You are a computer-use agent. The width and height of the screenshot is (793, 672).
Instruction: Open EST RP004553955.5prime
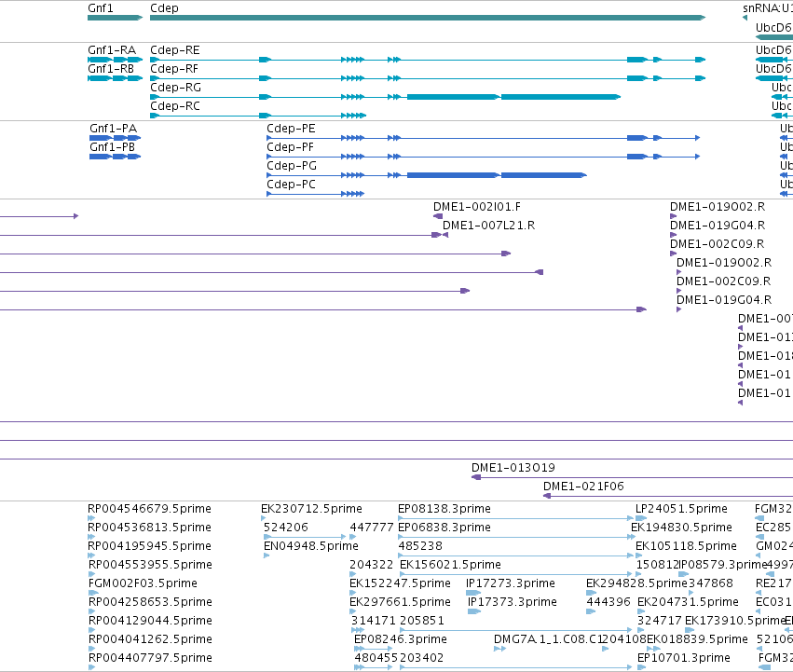(x=150, y=565)
